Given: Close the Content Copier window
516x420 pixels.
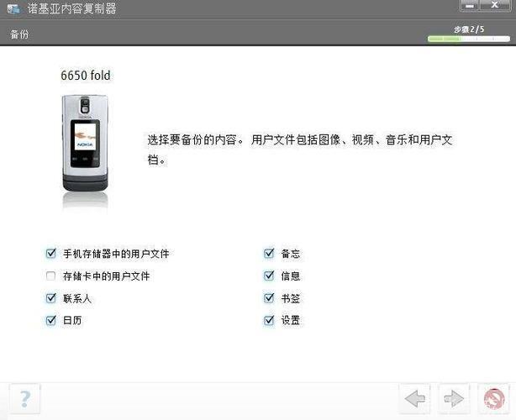Looking at the screenshot, I should point(495,5).
